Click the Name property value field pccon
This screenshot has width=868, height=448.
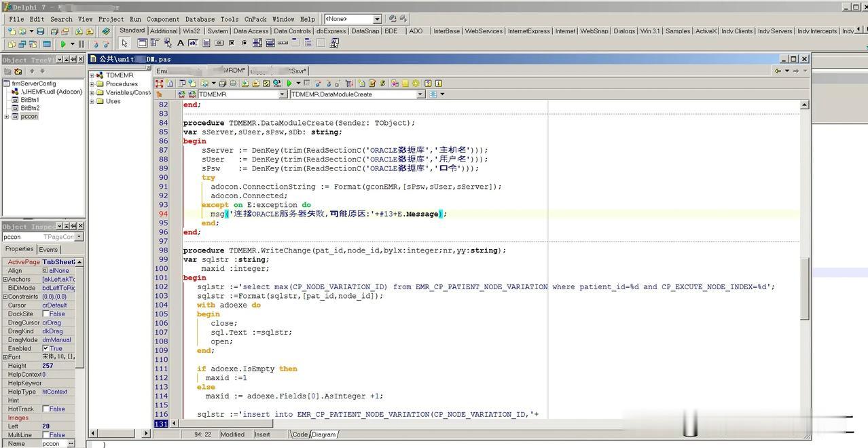(55, 443)
